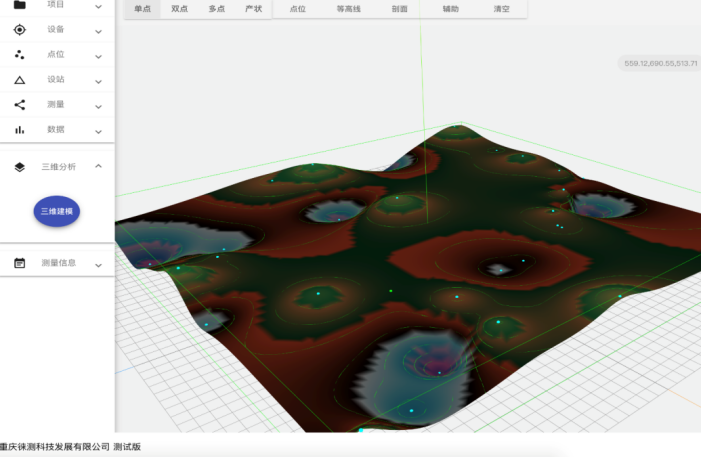Expand the 设备 section chevron

tap(98, 31)
